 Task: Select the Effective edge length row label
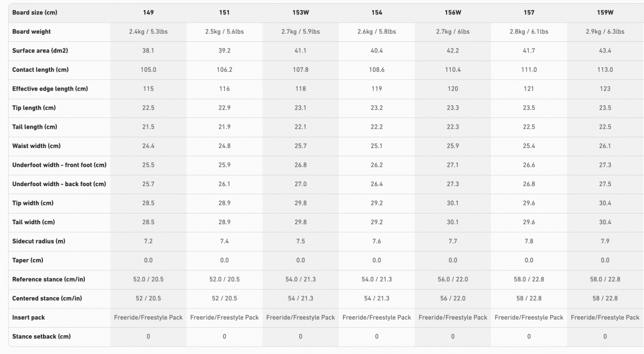click(x=50, y=88)
